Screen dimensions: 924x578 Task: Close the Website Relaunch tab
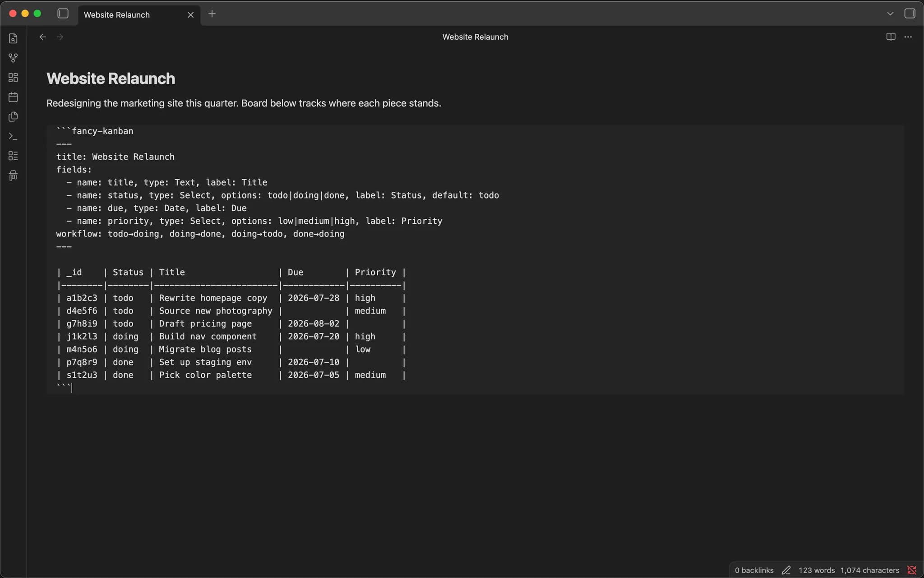point(190,15)
